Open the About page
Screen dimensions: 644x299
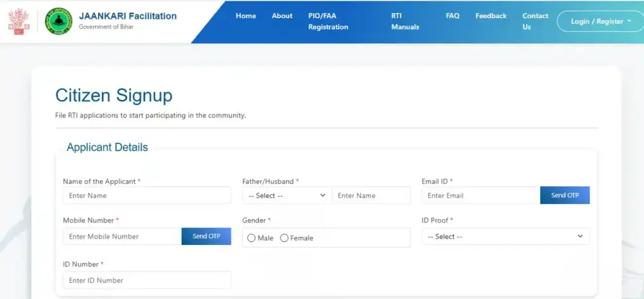tap(282, 16)
